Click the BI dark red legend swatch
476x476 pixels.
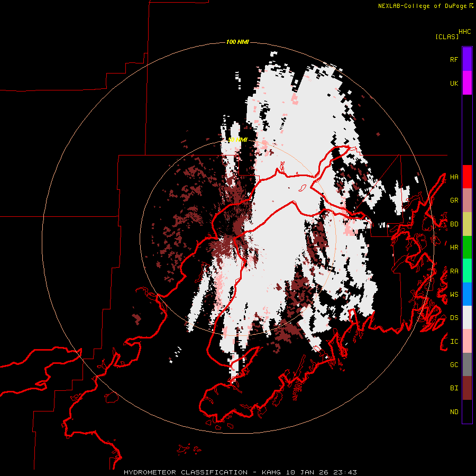(467, 388)
